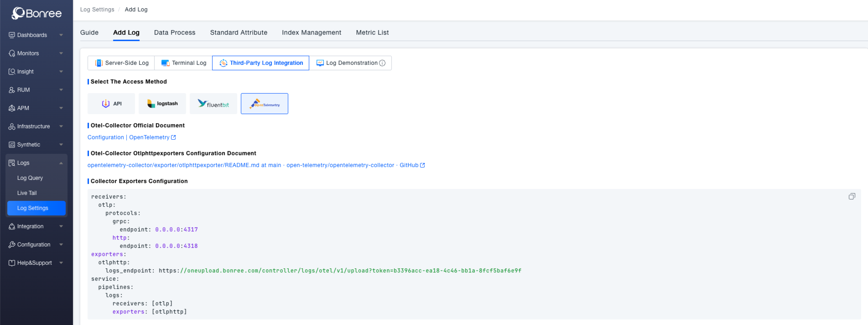Collapse the Logs sidebar section

pos(61,163)
